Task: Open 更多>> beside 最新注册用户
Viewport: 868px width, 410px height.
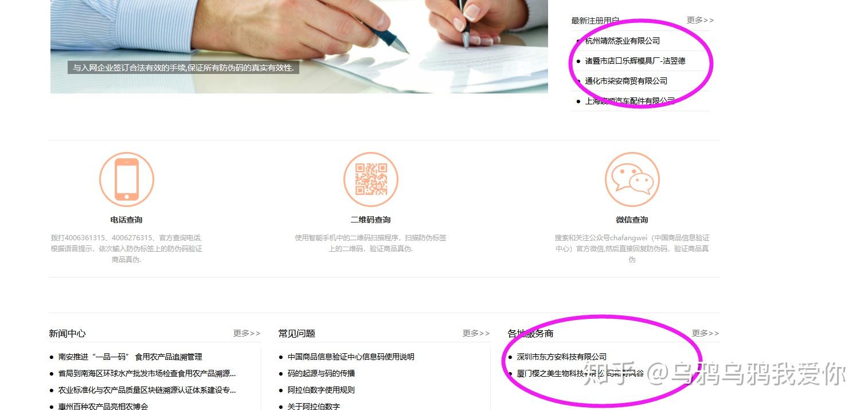Action: (700, 20)
